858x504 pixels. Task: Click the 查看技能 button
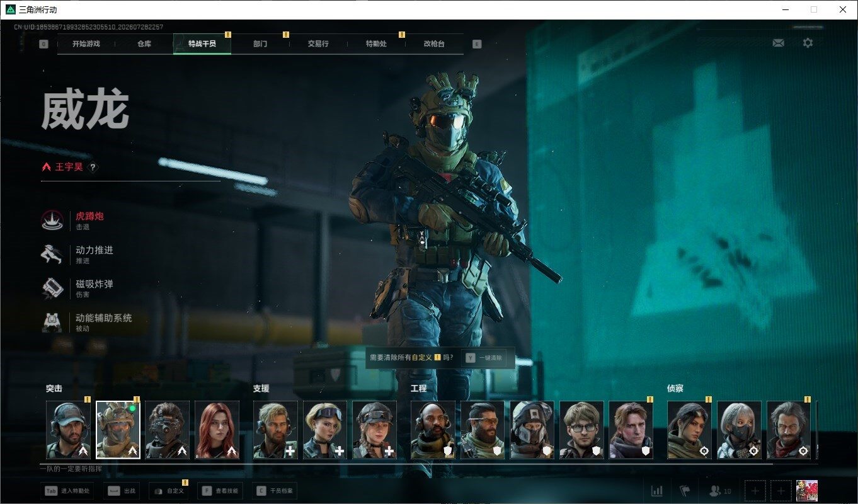pos(220,491)
